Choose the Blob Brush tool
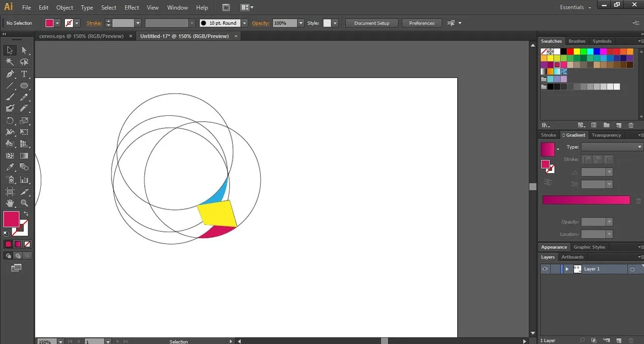 pyautogui.click(x=10, y=108)
